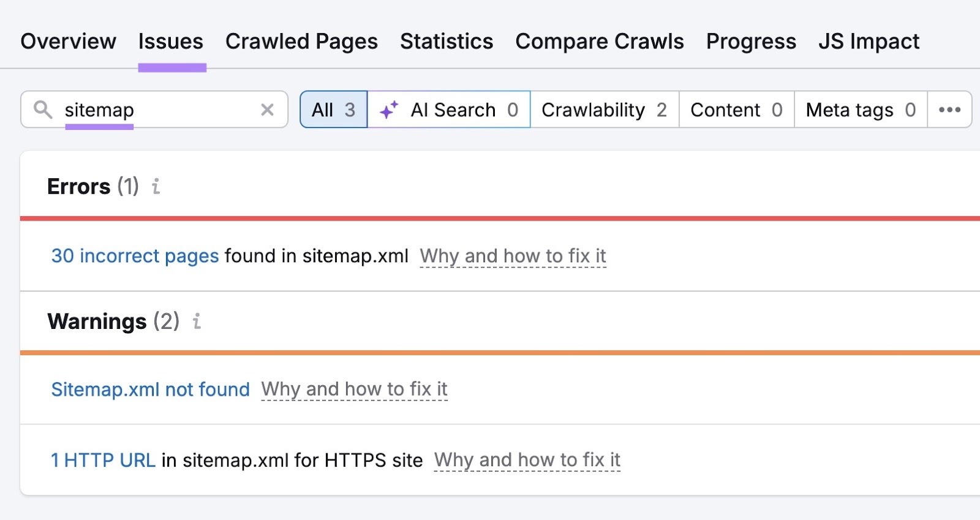Click the 1 HTTP URL warning link
This screenshot has width=980, height=520.
(x=103, y=459)
